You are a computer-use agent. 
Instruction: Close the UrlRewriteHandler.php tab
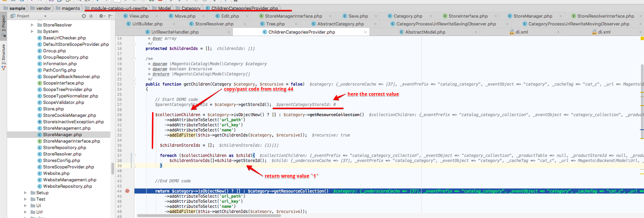click(228, 32)
